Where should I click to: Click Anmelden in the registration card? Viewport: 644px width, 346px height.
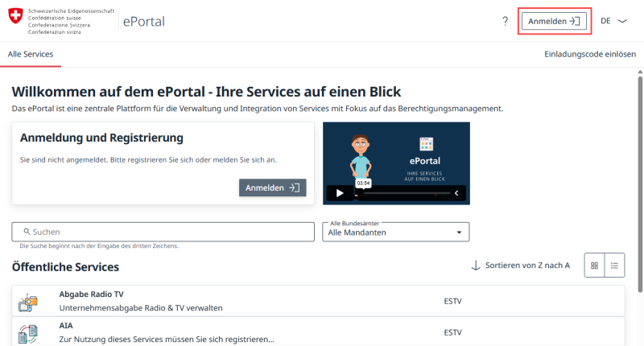click(x=272, y=187)
